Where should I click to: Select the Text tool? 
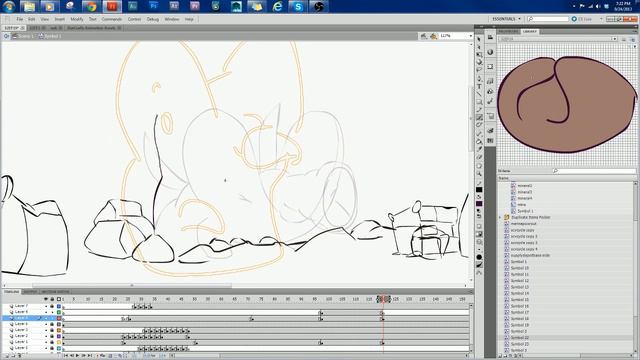pos(479,86)
